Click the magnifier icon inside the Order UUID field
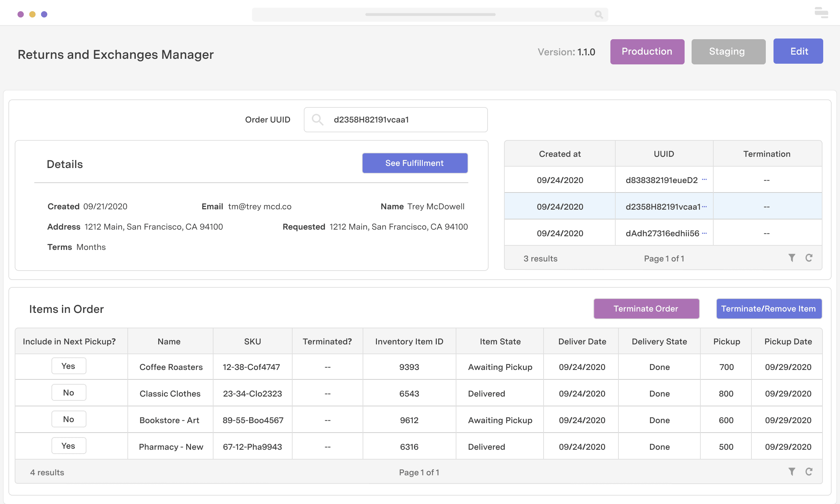840x504 pixels. coord(318,120)
